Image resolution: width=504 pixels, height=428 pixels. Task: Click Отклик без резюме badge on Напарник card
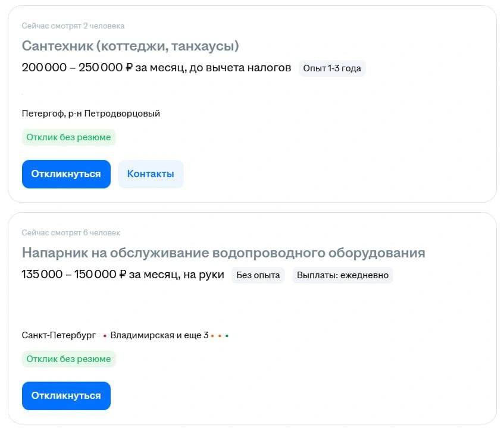click(x=68, y=359)
